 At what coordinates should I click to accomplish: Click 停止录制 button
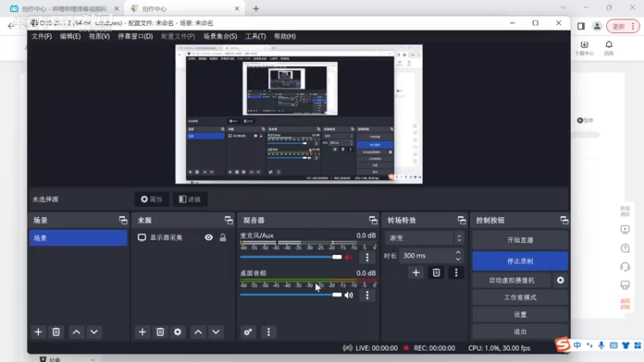tap(520, 261)
